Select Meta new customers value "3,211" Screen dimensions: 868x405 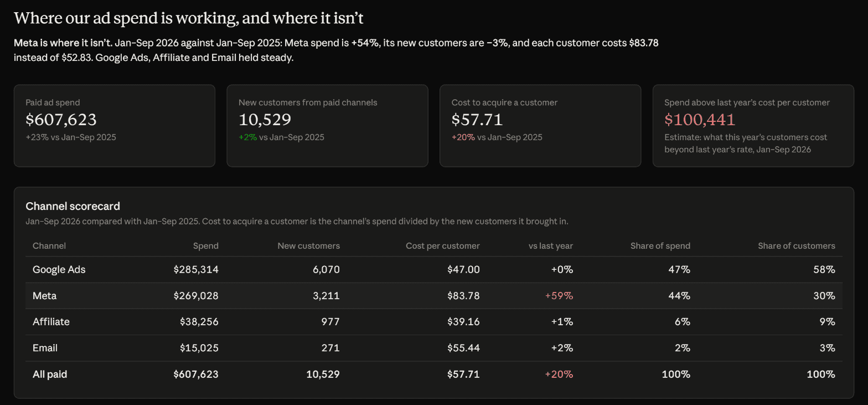point(327,296)
